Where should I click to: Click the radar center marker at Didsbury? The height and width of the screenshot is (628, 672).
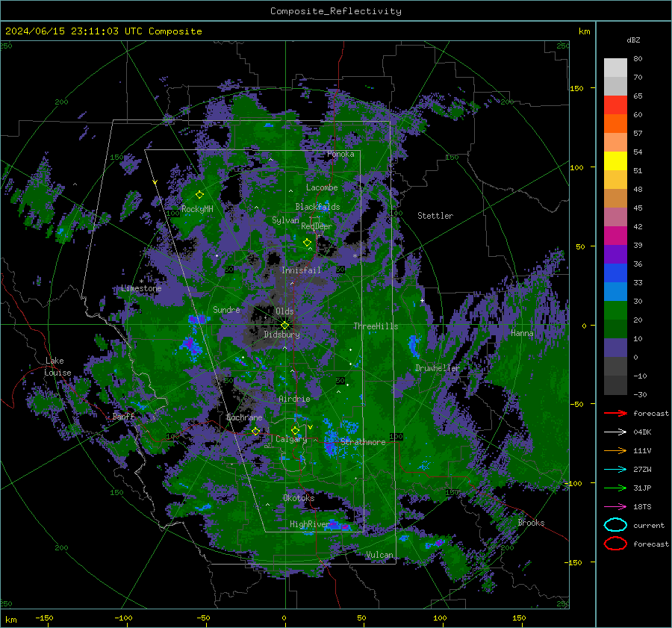click(x=284, y=326)
